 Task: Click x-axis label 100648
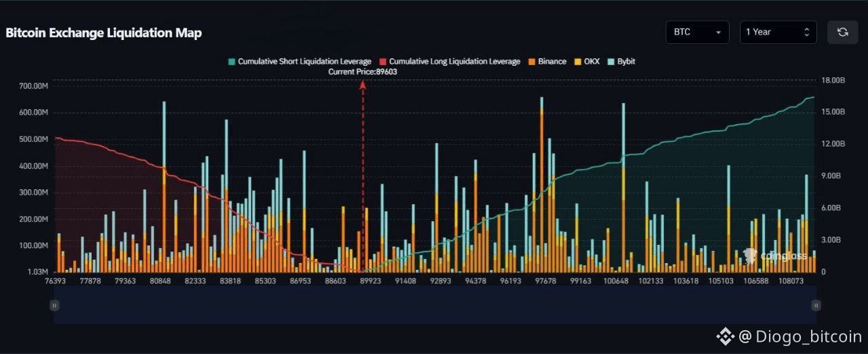tap(615, 281)
